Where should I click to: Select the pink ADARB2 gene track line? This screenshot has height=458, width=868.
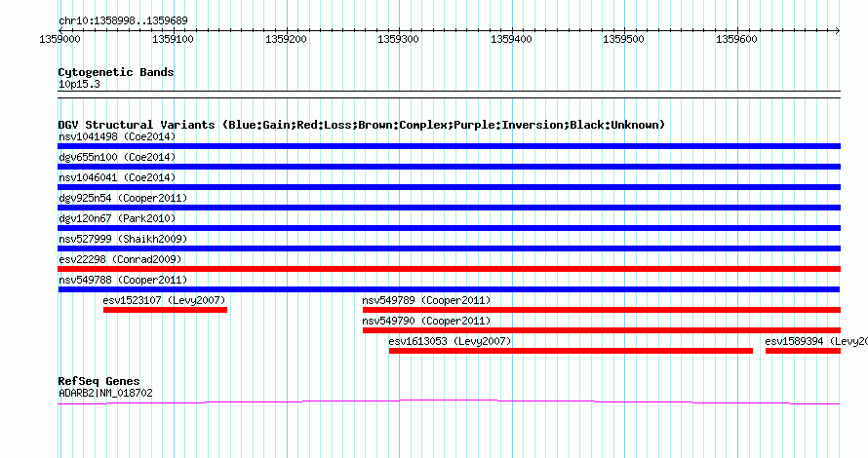tap(449, 401)
